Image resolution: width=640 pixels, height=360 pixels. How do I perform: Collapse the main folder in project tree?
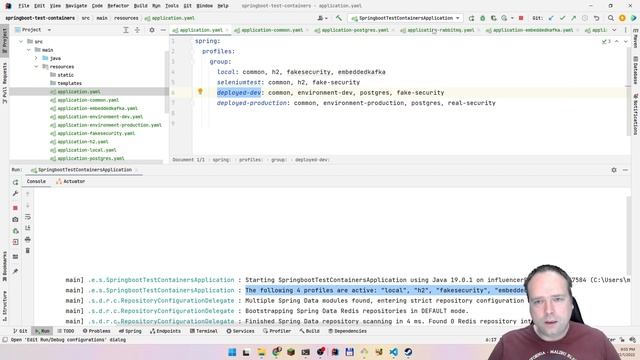(29, 50)
